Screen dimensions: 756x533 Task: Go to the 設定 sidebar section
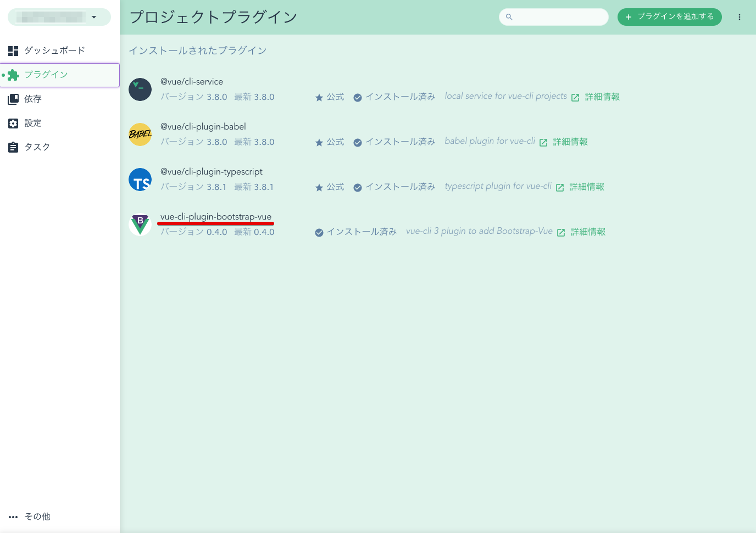[x=59, y=123]
